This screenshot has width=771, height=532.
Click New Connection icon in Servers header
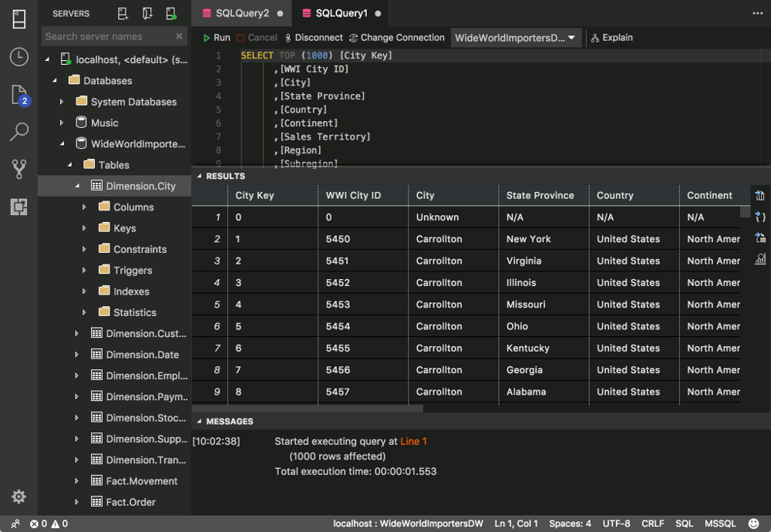pos(123,14)
